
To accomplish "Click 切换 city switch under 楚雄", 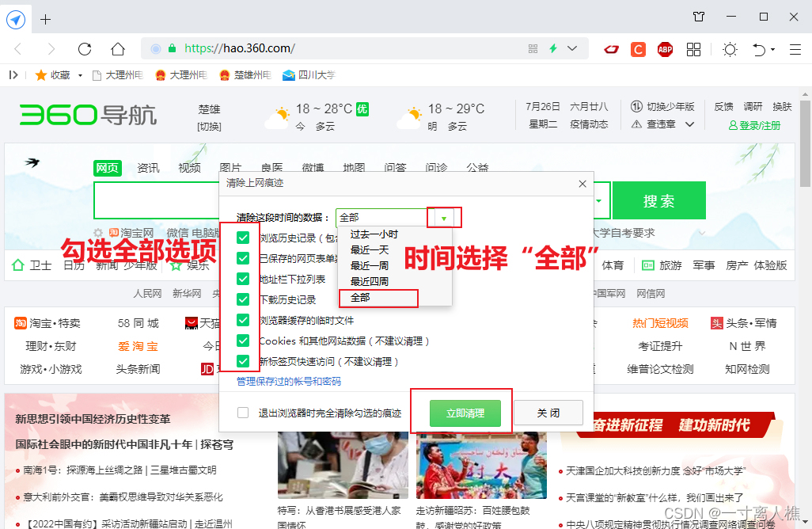I will pos(209,127).
